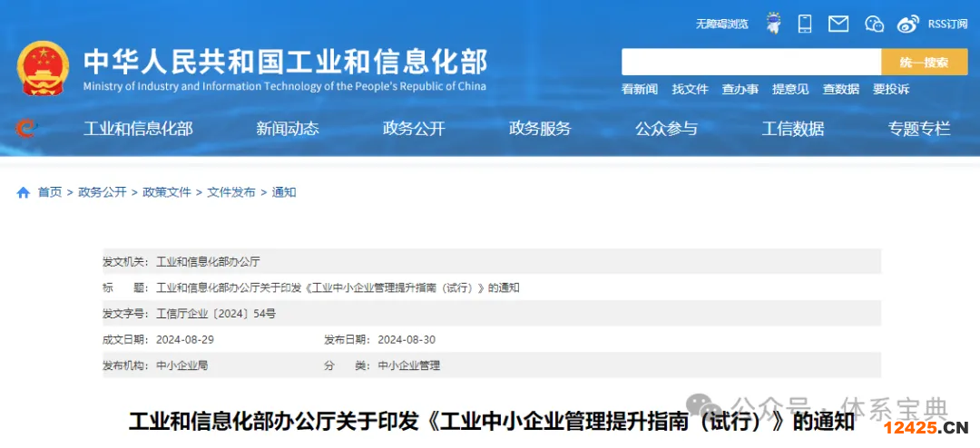This screenshot has height=448, width=980.
Task: Click the 找文件 quick link
Action: [x=690, y=89]
